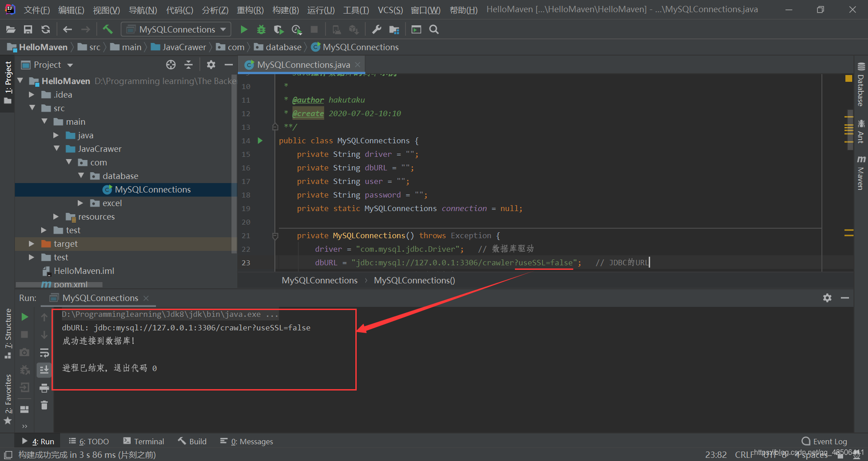Click run gutter arrow at class line

point(260,141)
